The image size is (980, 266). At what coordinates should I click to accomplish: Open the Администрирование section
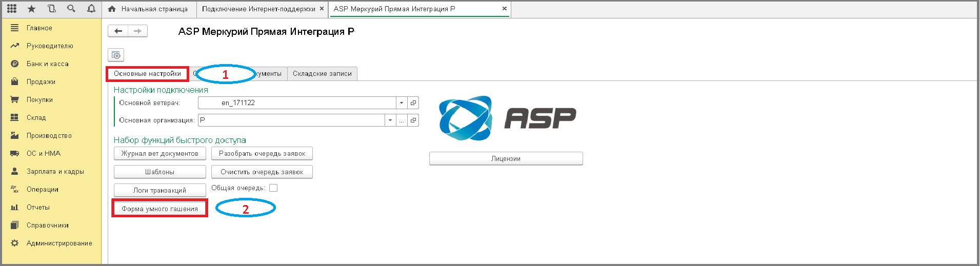[59, 243]
